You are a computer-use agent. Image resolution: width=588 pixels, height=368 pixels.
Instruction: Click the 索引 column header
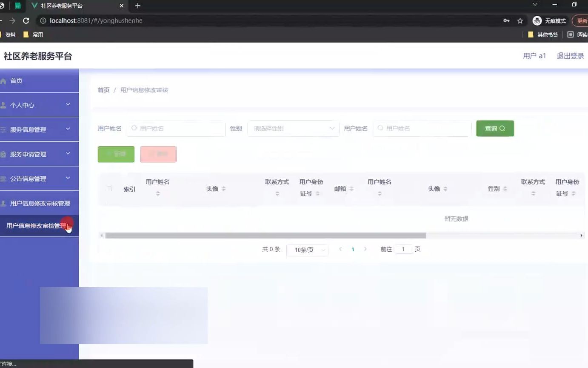coord(130,189)
